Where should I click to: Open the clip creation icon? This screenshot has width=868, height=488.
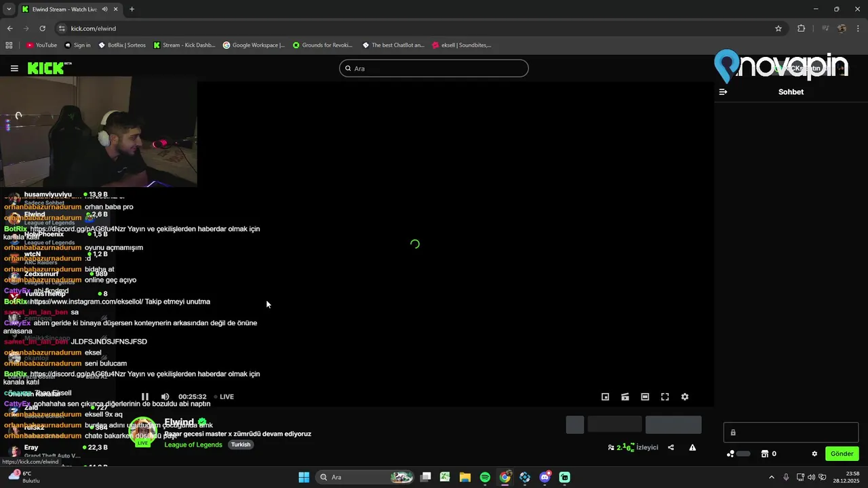tap(625, 397)
